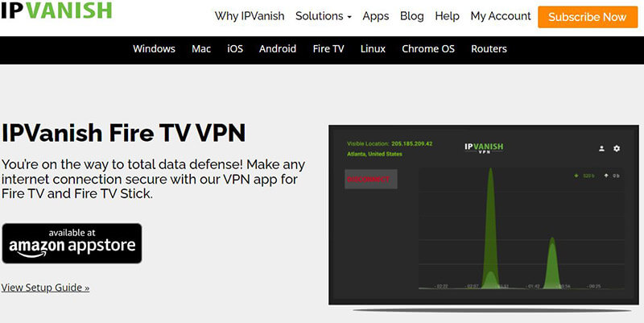Expand the Solutions dropdown menu
The height and width of the screenshot is (323, 644).
pos(324,16)
